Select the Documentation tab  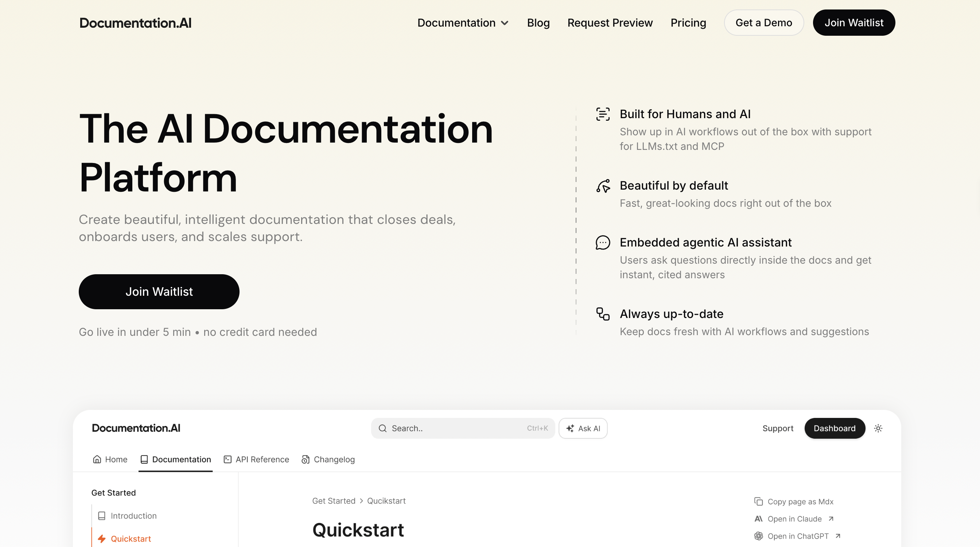tap(175, 459)
